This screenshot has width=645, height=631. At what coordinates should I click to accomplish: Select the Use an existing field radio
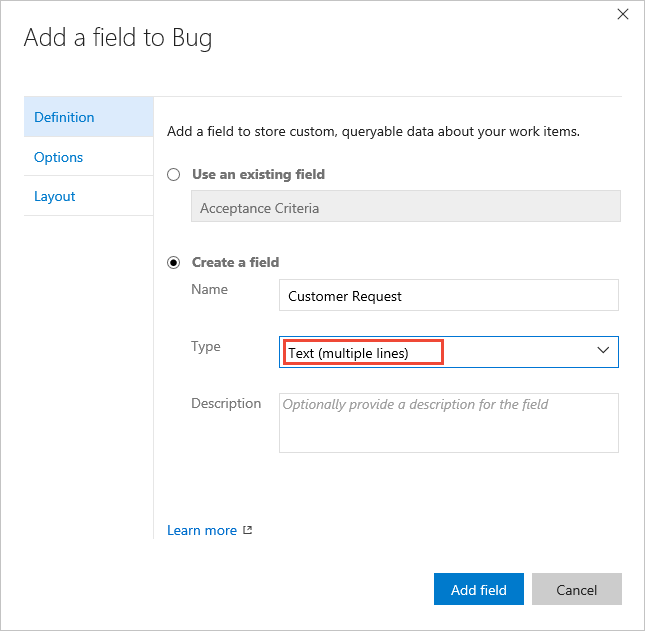pos(174,174)
